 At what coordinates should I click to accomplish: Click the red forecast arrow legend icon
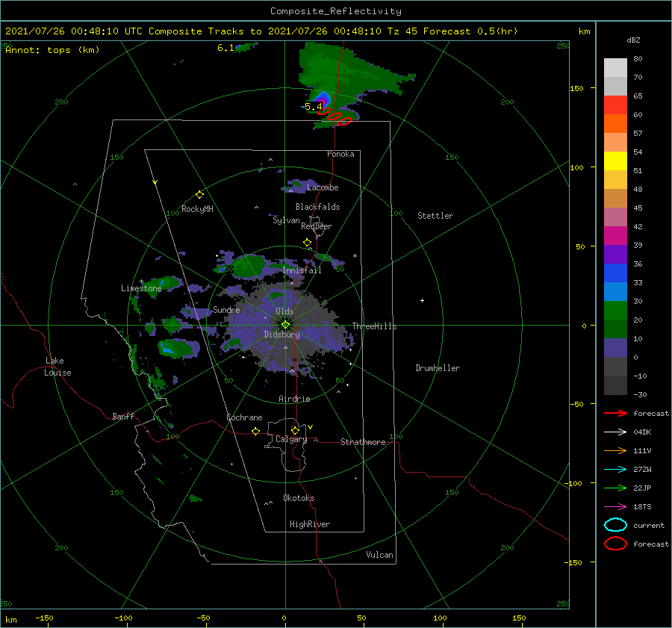[615, 413]
